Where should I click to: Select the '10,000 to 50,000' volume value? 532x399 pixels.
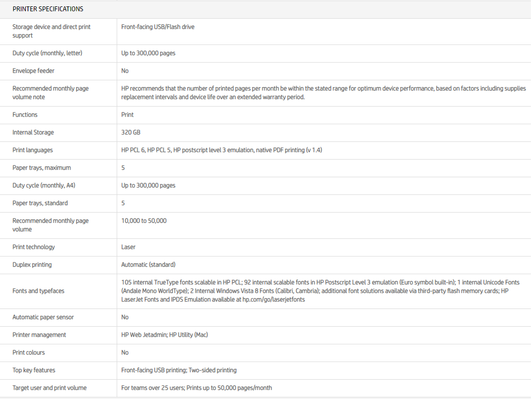[x=143, y=221]
